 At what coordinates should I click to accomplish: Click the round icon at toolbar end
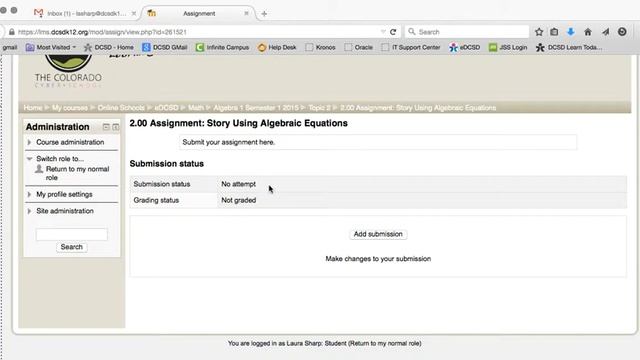coord(622,31)
